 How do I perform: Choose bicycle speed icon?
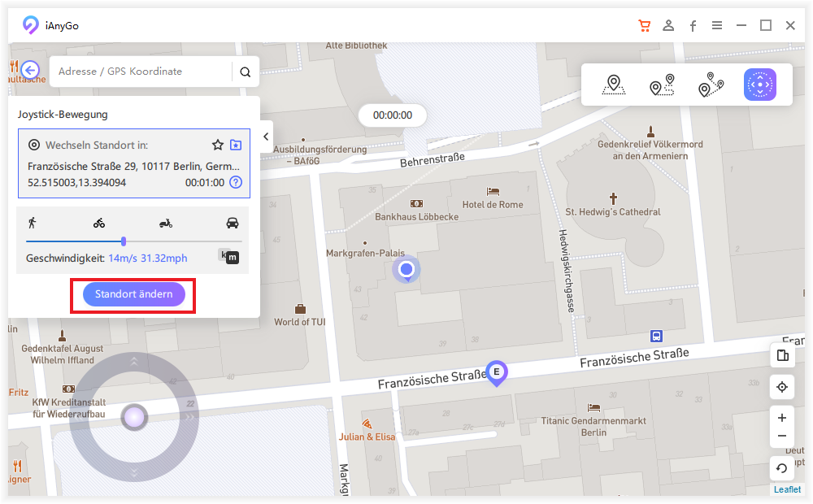click(x=99, y=223)
